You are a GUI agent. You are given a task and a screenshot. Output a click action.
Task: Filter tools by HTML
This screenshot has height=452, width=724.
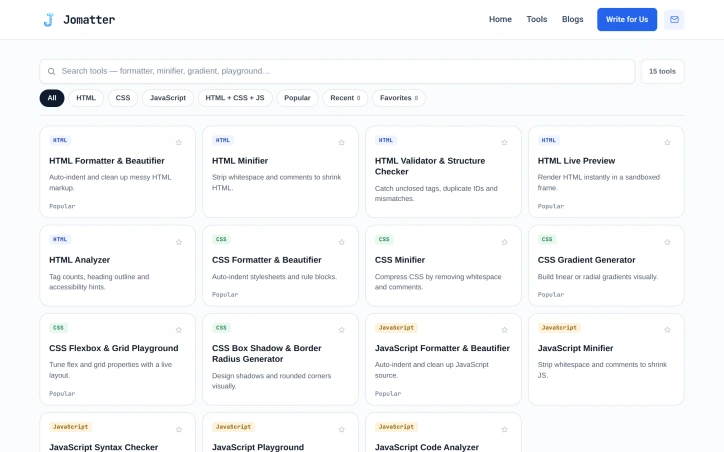[86, 98]
